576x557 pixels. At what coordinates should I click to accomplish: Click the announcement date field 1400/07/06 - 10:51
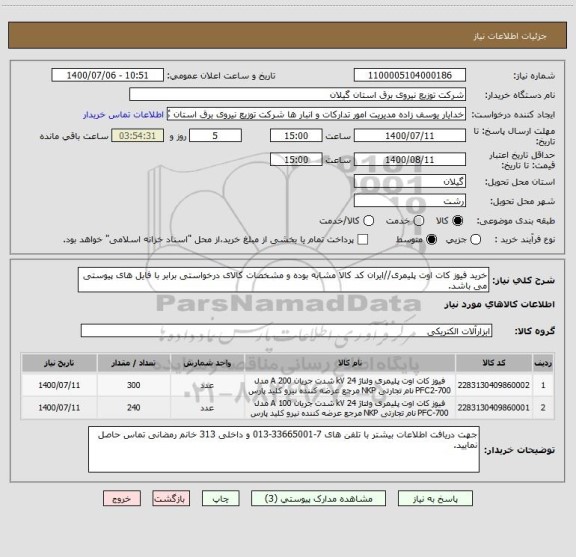(x=107, y=75)
